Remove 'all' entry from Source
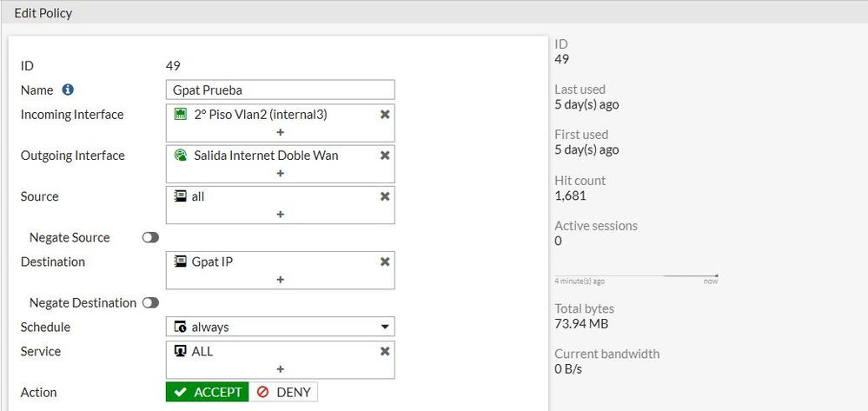The width and height of the screenshot is (868, 411). point(385,196)
